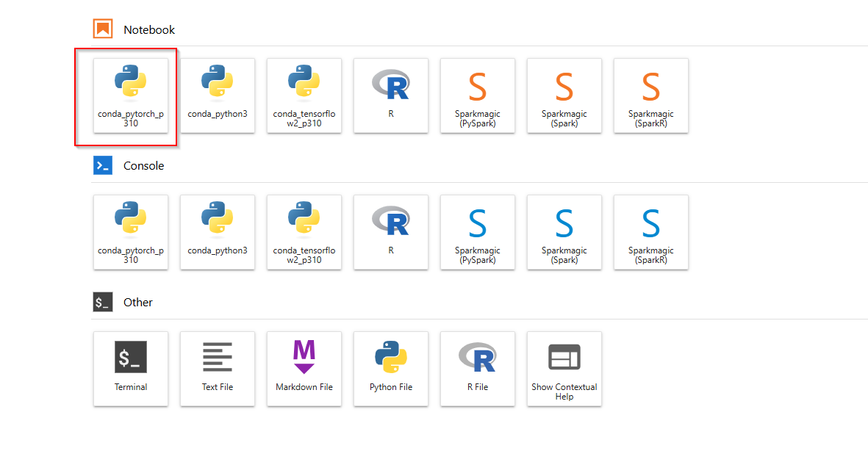Viewport: 868px width, 462px height.
Task: Create a conda_python3 notebook
Action: [x=218, y=95]
